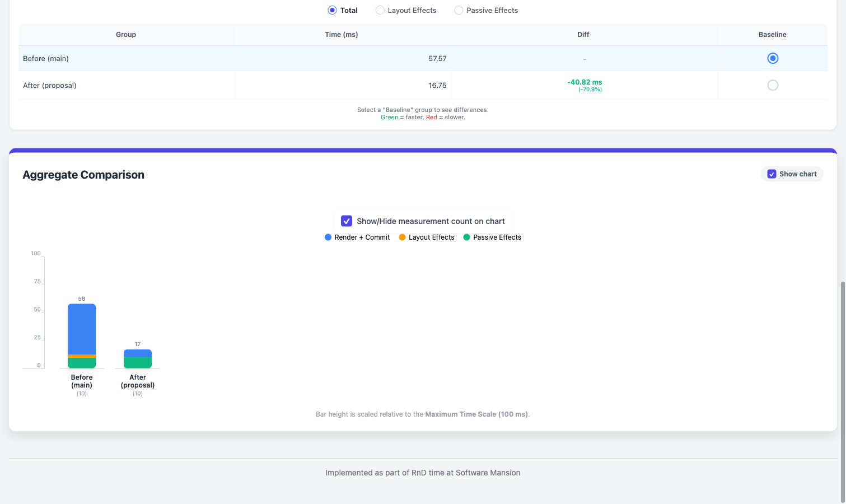This screenshot has width=846, height=504.
Task: Select the Layout Effects radio option
Action: (x=380, y=10)
